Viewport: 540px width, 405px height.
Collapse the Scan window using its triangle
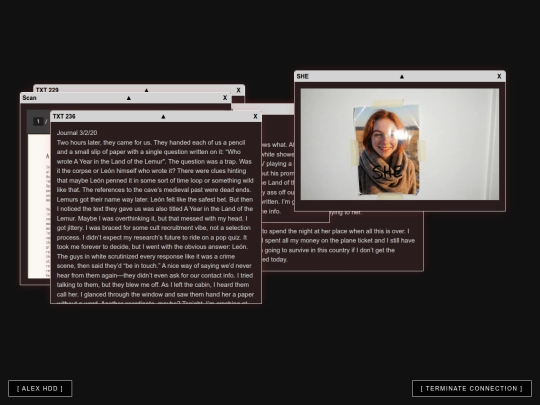(129, 98)
